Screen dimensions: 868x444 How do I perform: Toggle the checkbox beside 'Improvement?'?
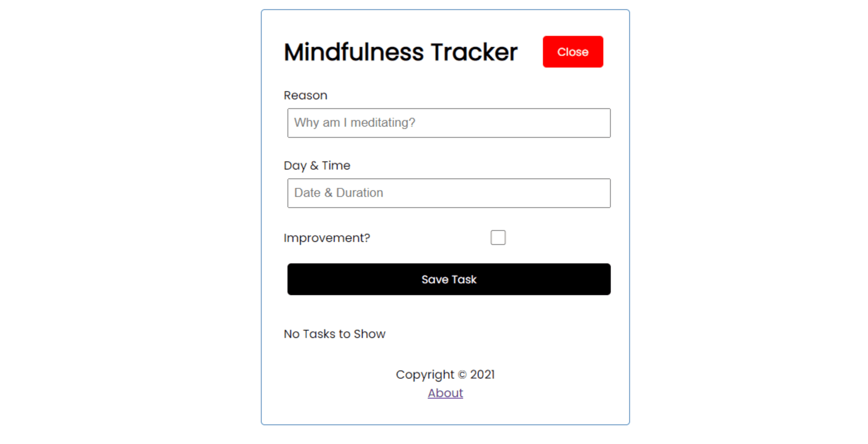pyautogui.click(x=498, y=238)
